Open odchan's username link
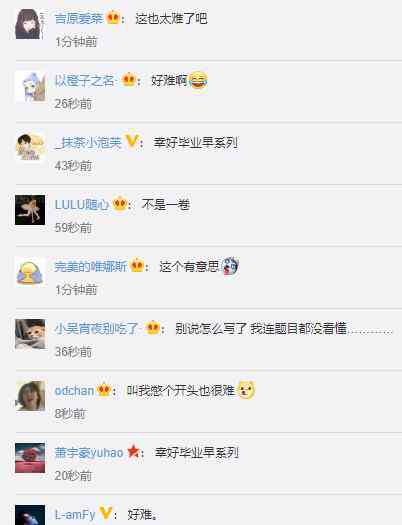Viewport: 402px width, 525px height. (74, 390)
